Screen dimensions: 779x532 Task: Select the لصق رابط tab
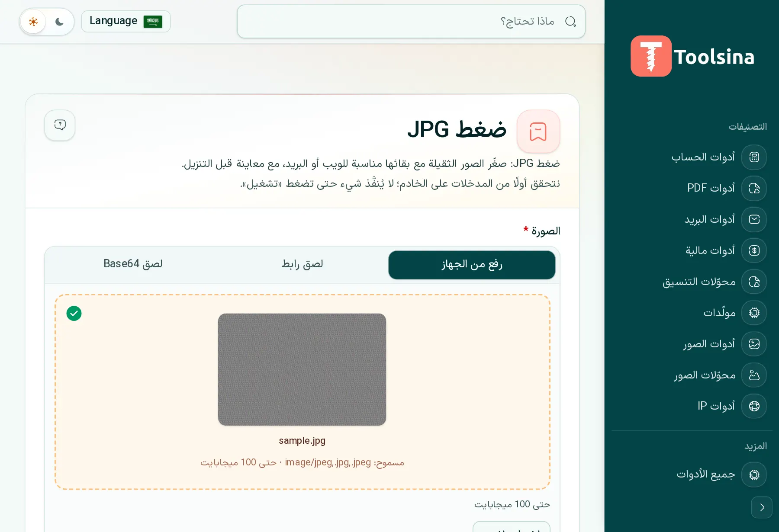[302, 265]
